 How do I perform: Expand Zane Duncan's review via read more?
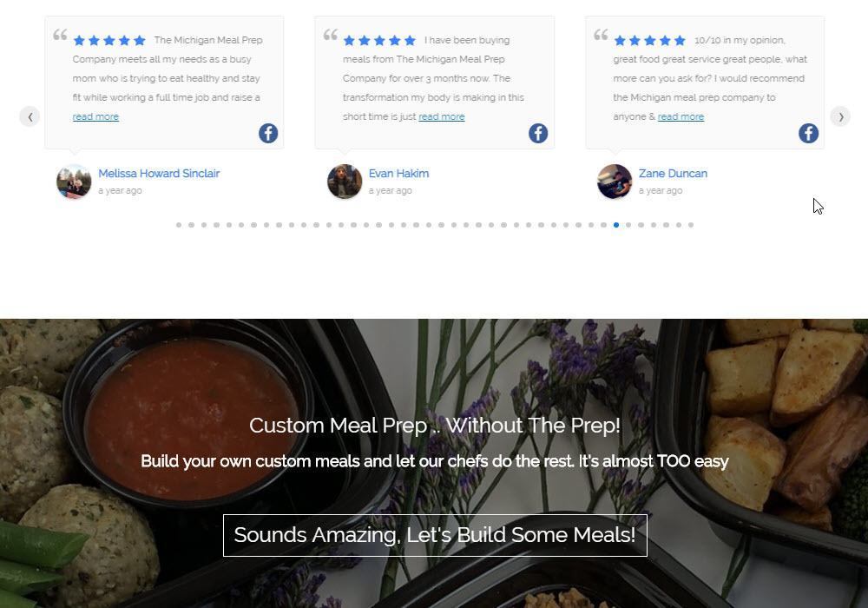click(681, 117)
